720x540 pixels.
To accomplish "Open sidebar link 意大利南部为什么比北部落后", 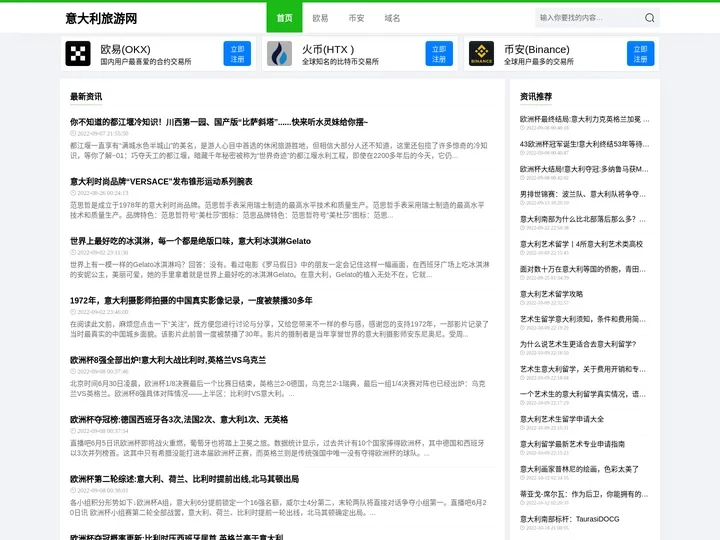I will coord(583,219).
